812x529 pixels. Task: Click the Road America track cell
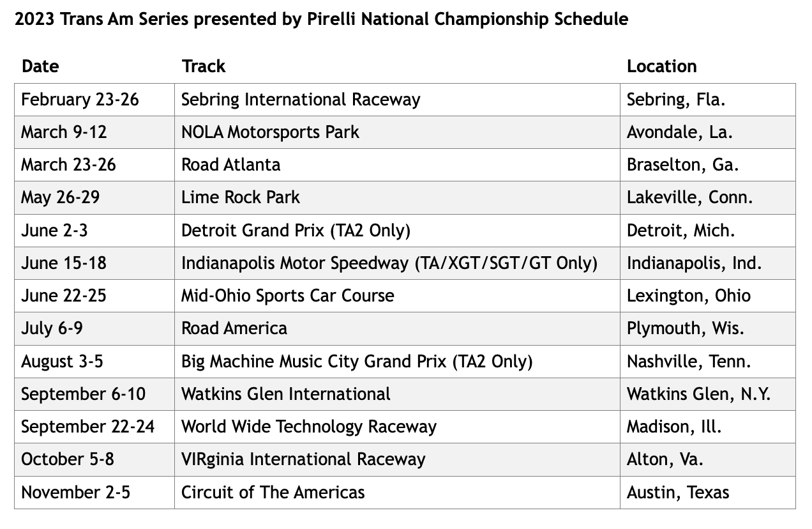(234, 328)
